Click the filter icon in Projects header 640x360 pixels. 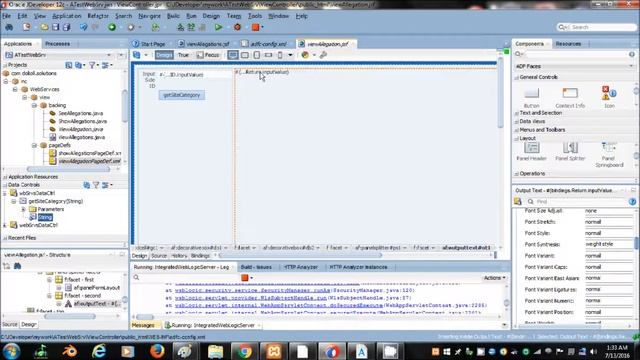pyautogui.click(x=93, y=65)
